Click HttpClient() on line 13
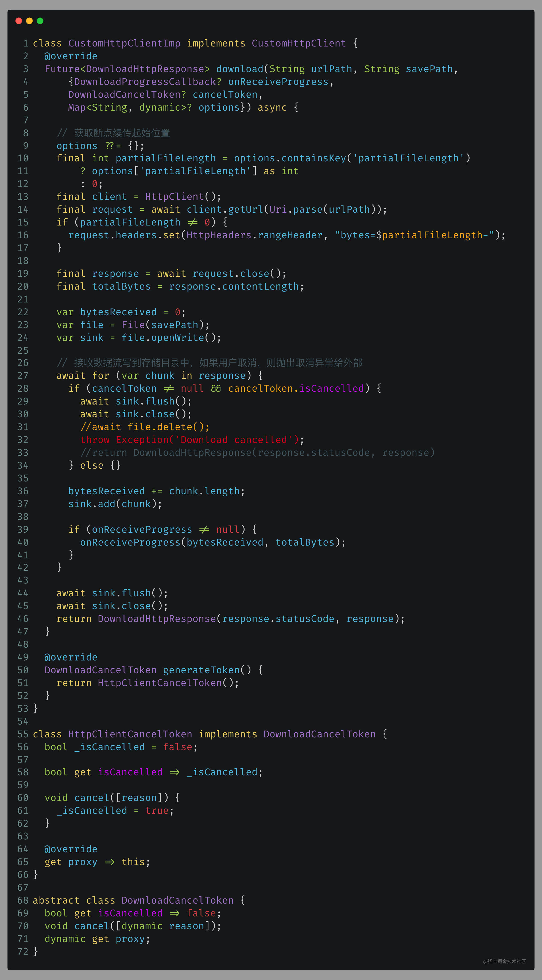The height and width of the screenshot is (980, 542). pos(180,197)
